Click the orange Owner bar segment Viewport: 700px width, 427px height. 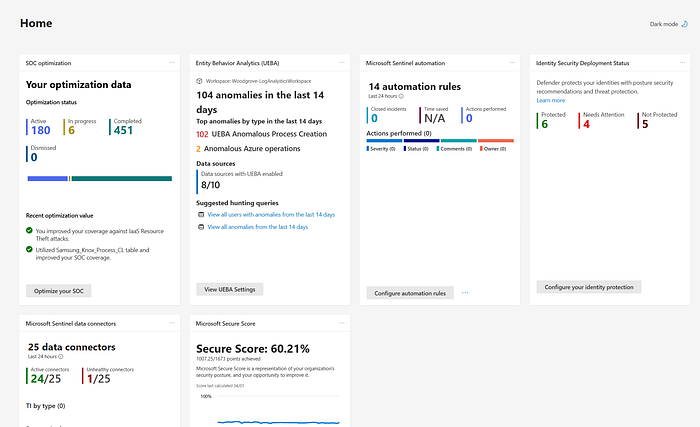496,141
